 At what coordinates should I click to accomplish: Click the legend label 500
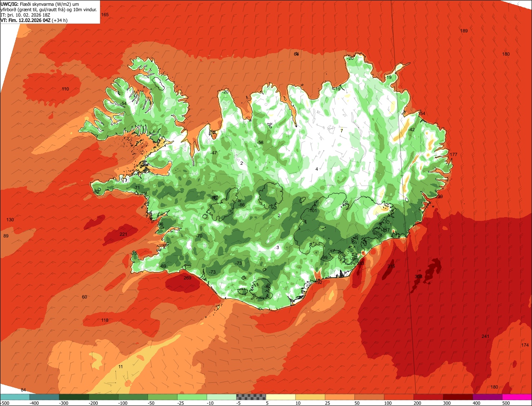click(506, 403)
